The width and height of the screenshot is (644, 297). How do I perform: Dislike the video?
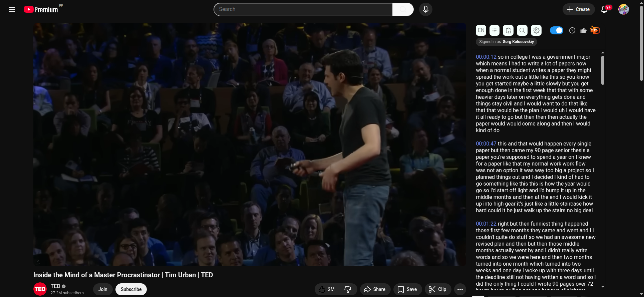pyautogui.click(x=348, y=289)
